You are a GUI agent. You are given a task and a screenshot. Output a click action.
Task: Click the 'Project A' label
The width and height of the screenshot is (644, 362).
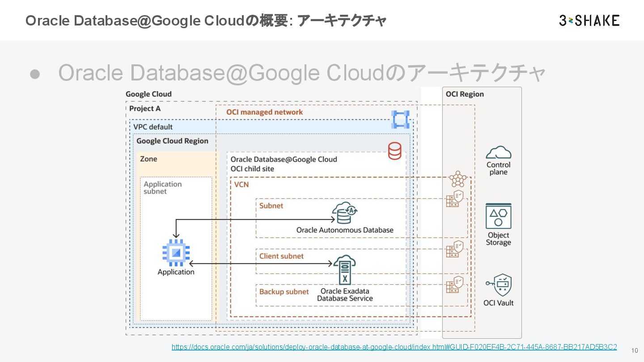click(145, 109)
